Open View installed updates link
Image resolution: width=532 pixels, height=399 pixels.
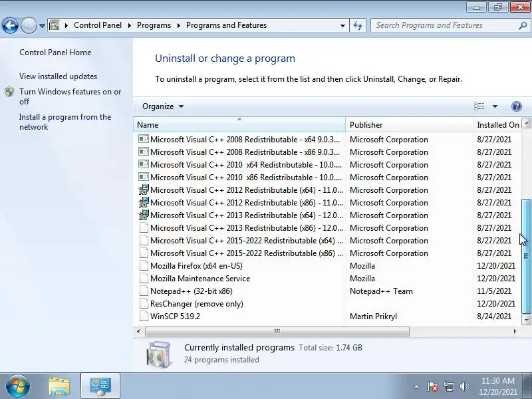pos(58,76)
